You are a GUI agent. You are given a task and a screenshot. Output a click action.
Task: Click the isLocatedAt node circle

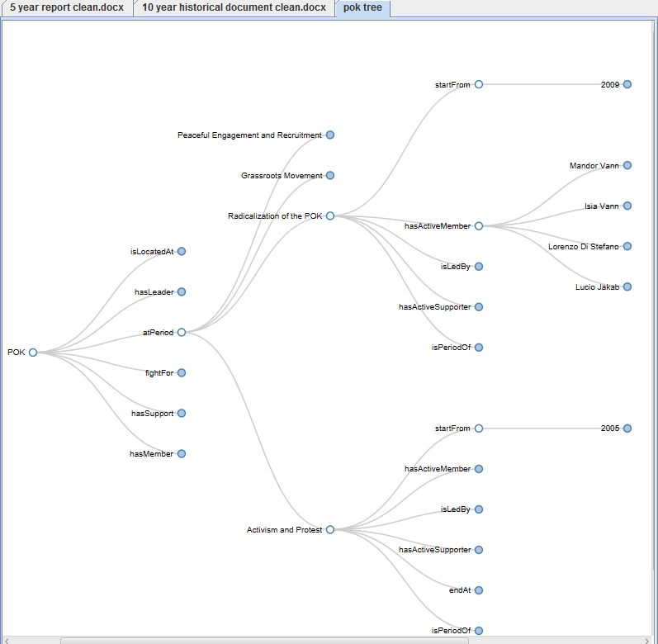point(182,251)
